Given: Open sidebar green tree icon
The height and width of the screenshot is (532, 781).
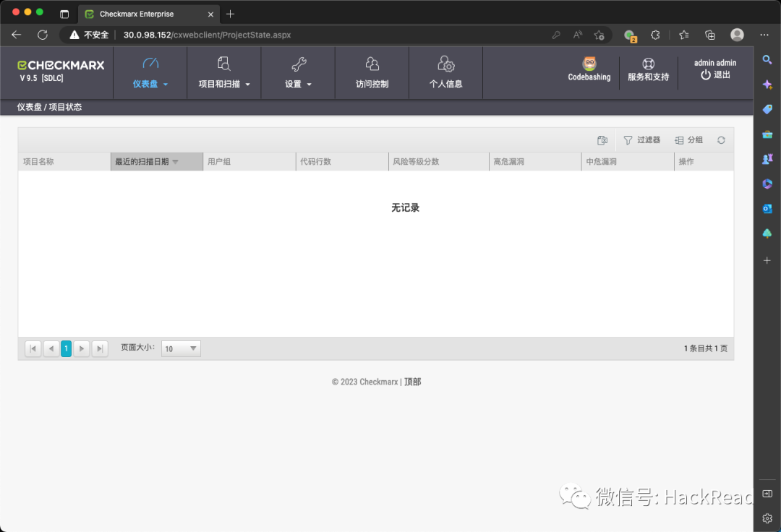Looking at the screenshot, I should tap(767, 233).
